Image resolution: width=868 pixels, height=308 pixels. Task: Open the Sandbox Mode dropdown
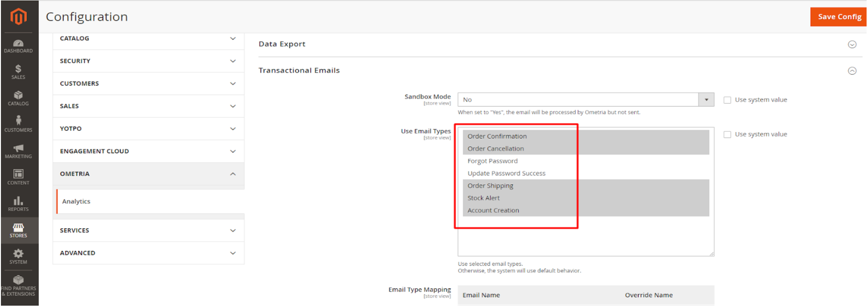586,100
